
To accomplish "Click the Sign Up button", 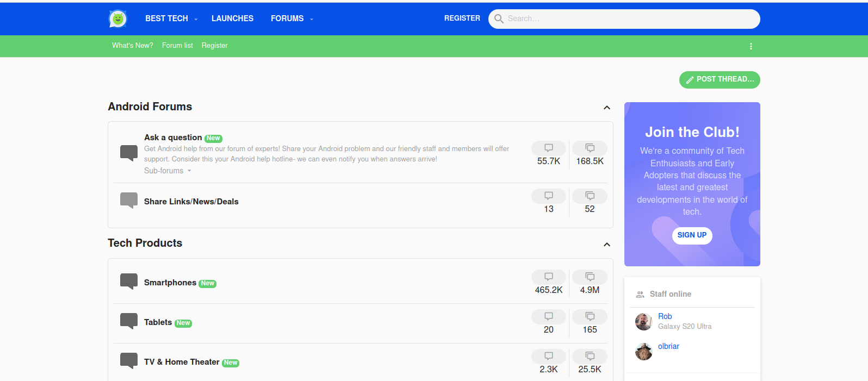I will pyautogui.click(x=692, y=235).
